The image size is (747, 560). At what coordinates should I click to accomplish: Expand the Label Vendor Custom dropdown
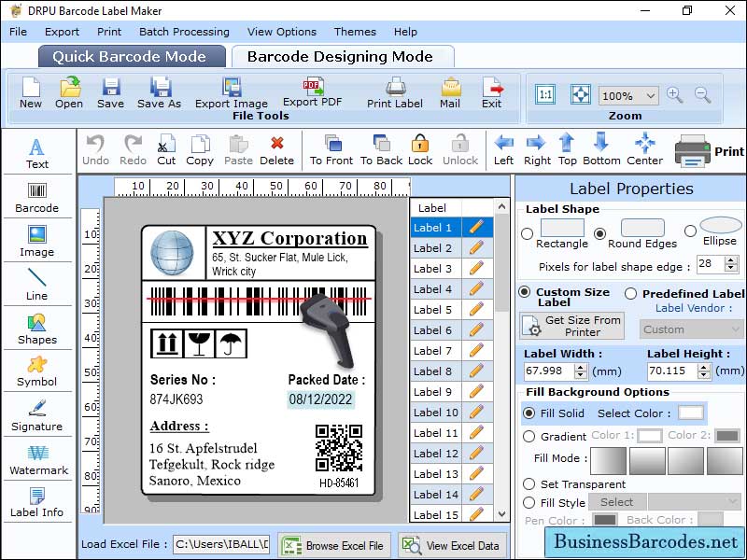click(x=691, y=329)
